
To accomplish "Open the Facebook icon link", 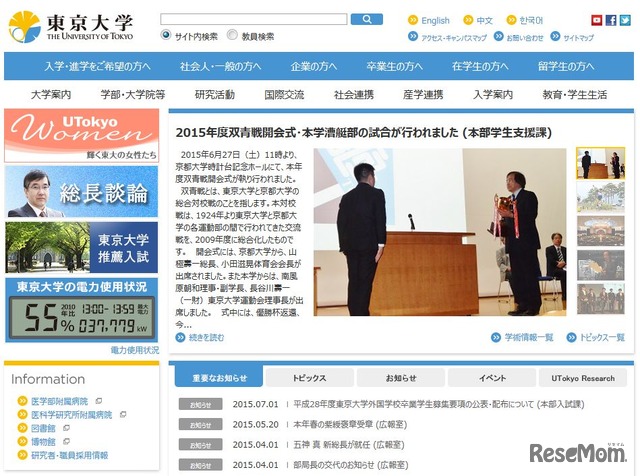I will coord(611,20).
